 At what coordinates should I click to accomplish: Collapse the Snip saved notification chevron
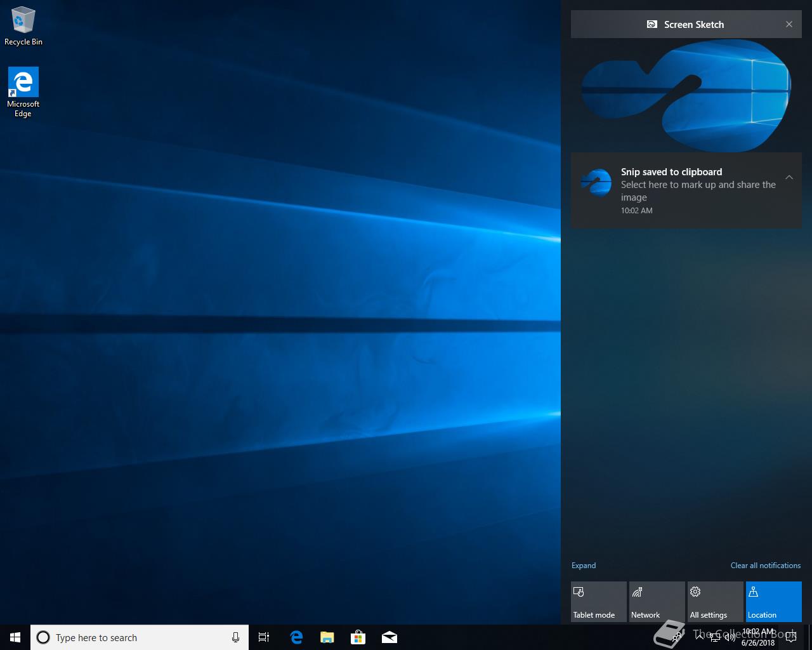pos(789,178)
